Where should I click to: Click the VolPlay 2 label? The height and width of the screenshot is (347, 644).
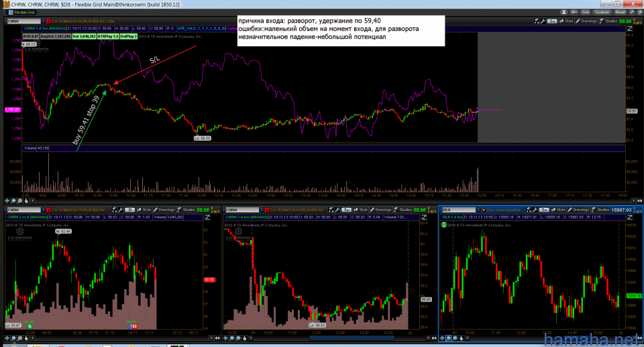tap(129, 36)
